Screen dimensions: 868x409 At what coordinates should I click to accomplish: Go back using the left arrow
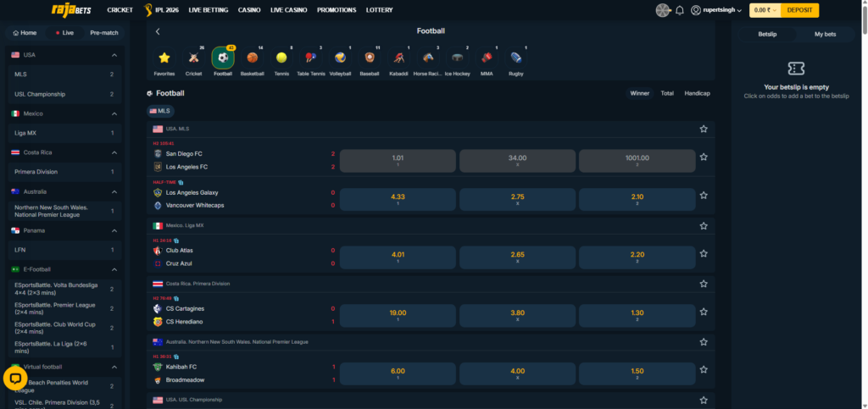tap(158, 31)
